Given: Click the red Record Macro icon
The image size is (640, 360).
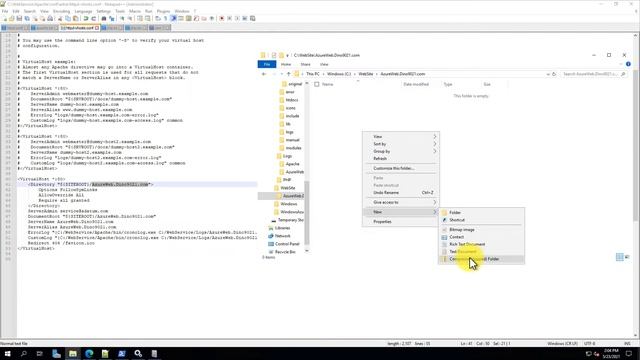Looking at the screenshot, I should coord(222,18).
